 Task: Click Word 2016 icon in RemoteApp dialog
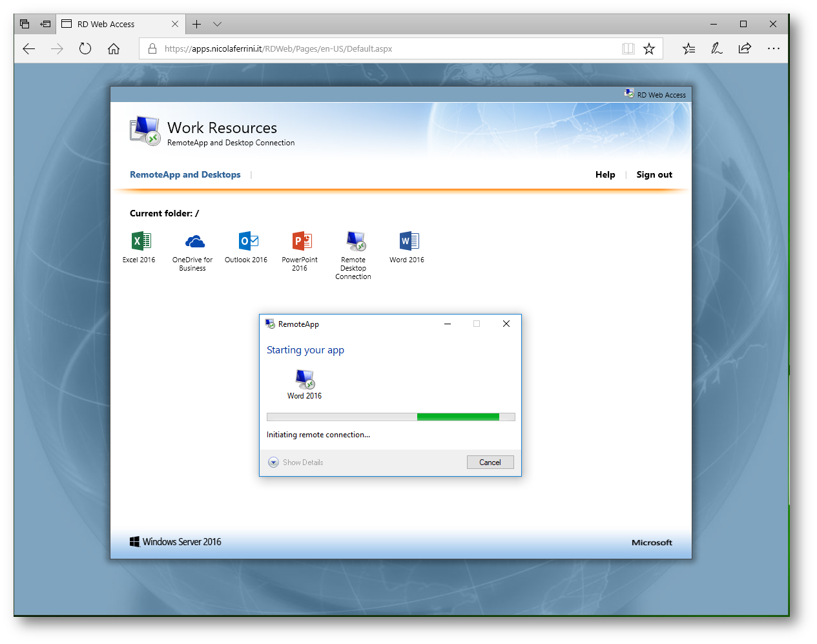(305, 379)
